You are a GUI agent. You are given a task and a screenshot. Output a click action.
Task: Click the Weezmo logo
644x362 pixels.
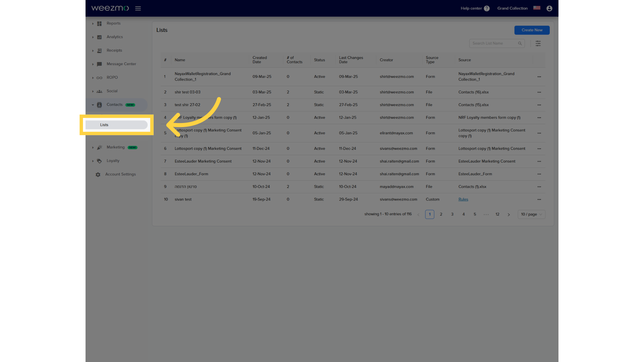click(x=110, y=8)
